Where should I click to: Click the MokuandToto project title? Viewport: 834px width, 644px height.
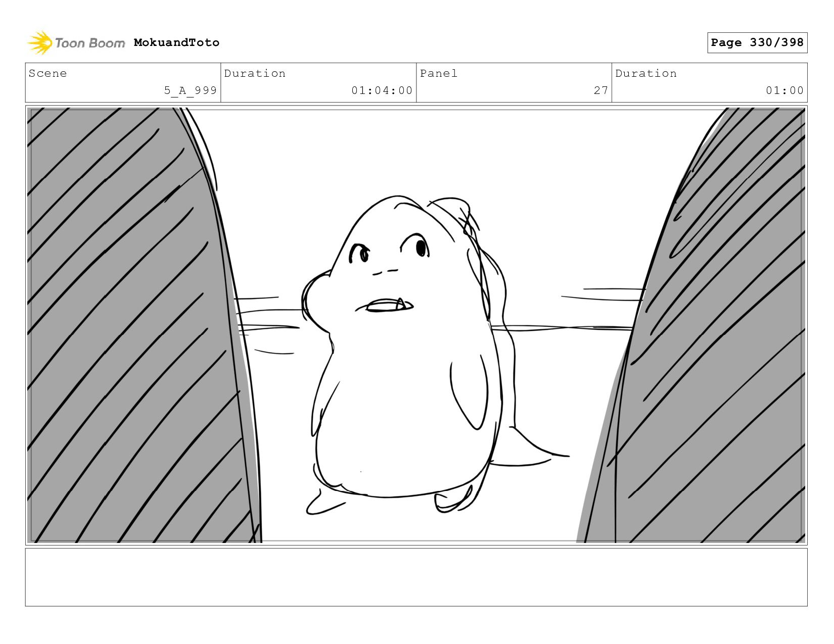176,42
